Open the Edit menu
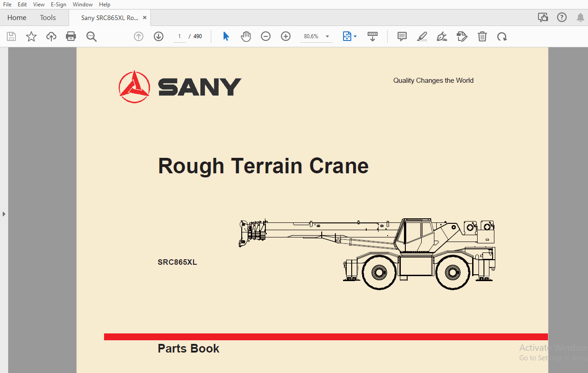The height and width of the screenshot is (373, 588). 22,4
